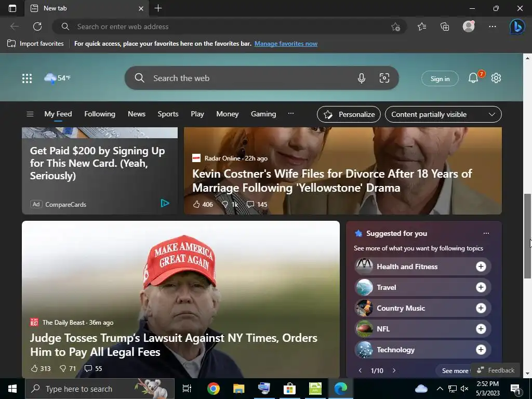The width and height of the screenshot is (532, 399).
Task: Go to next suggested topics page
Action: (394, 370)
